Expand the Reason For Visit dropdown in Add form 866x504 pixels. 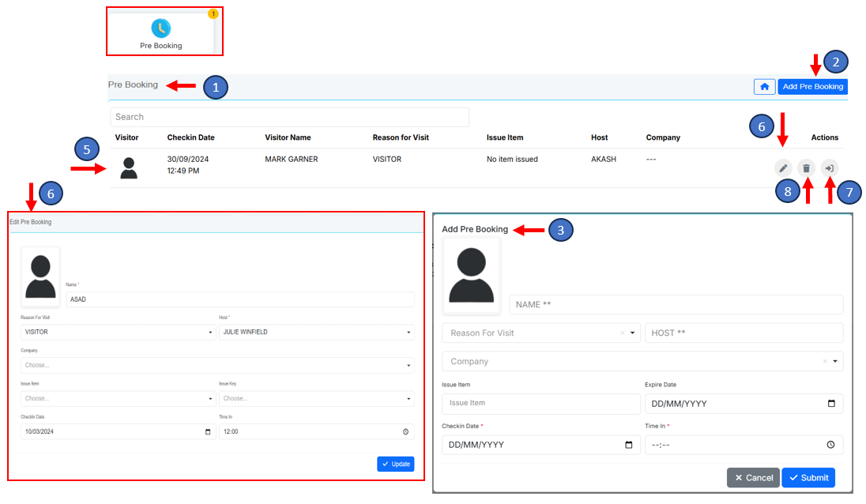(633, 333)
